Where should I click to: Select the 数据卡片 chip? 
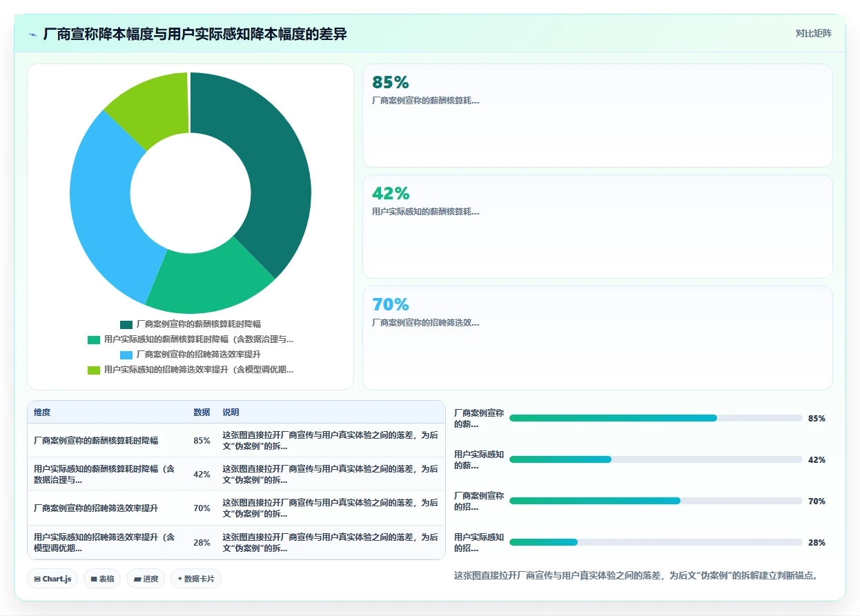click(196, 579)
